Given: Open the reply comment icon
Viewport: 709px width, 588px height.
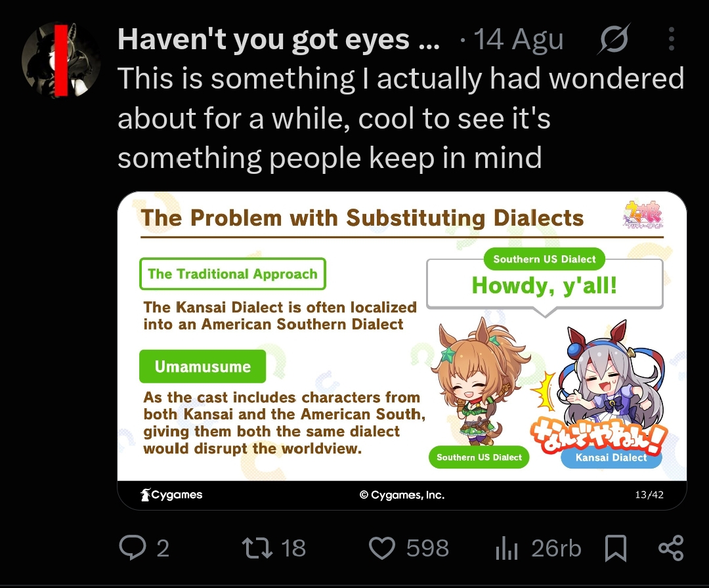Looking at the screenshot, I should [133, 547].
